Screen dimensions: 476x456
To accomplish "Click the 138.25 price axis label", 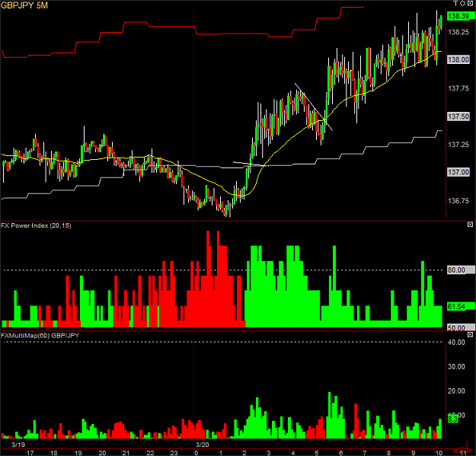I will (458, 32).
